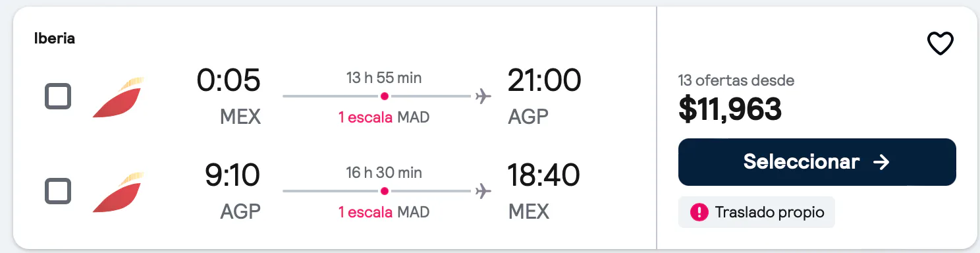Save flight with the heart icon
980x253 pixels.
pyautogui.click(x=940, y=44)
